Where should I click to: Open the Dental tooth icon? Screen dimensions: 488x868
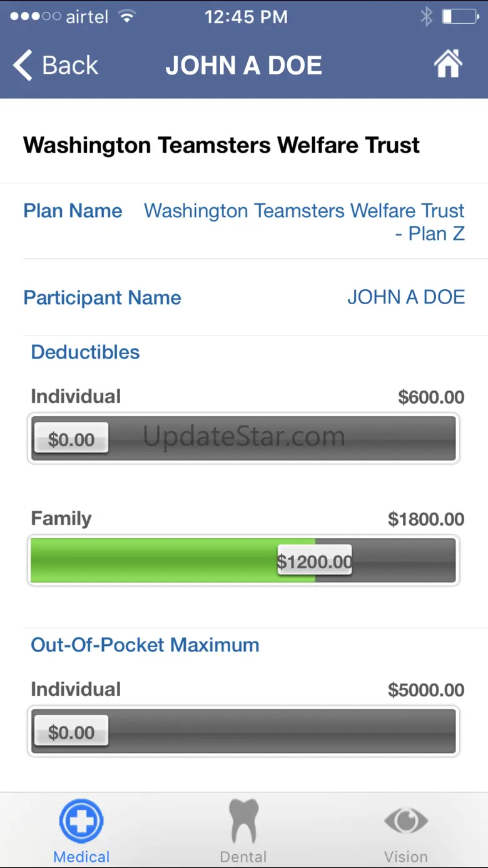coord(244,820)
